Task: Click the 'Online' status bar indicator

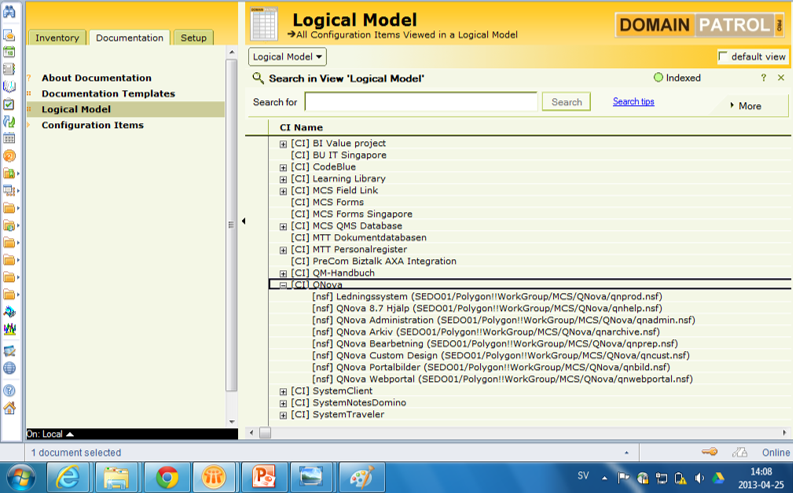Action: 776,452
